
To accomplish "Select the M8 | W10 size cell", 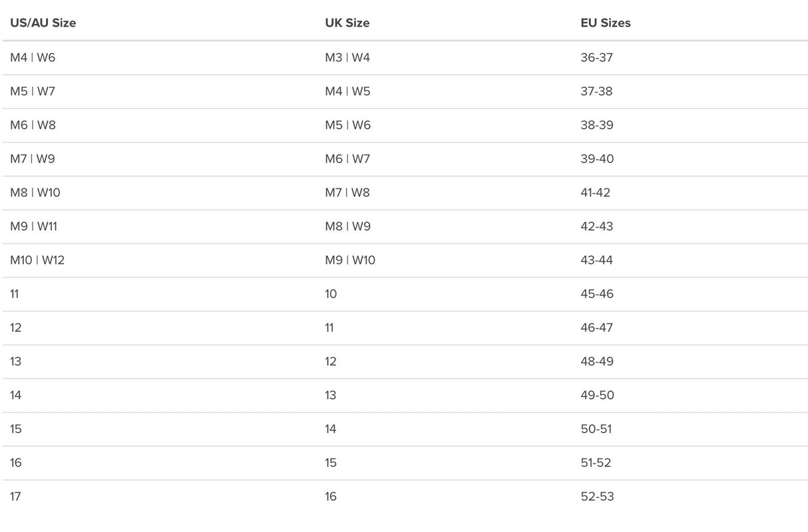I will [35, 193].
